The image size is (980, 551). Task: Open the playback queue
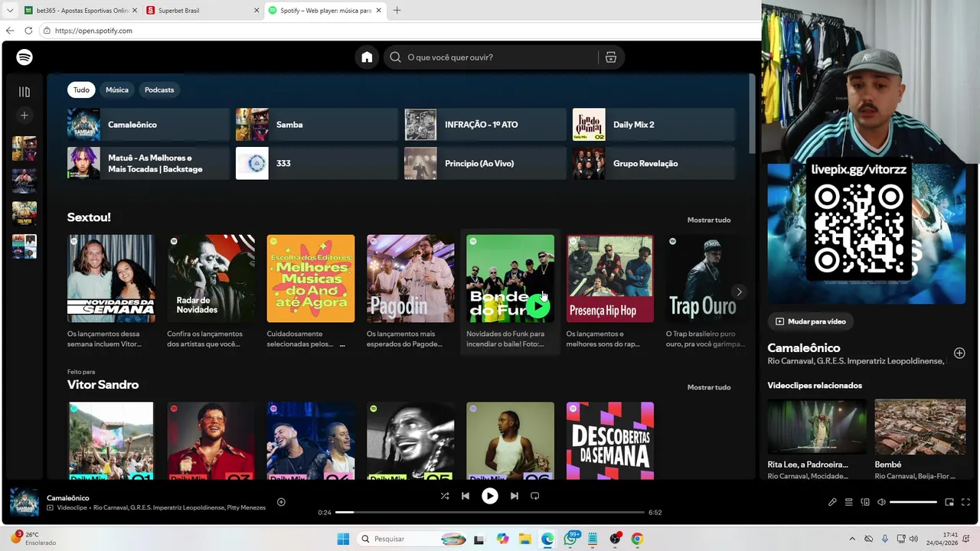[848, 502]
